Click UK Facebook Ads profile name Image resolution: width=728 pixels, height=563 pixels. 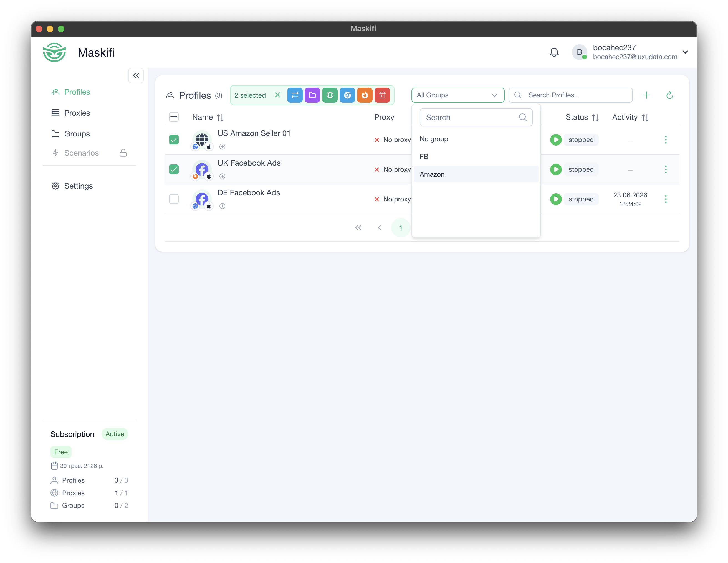249,163
